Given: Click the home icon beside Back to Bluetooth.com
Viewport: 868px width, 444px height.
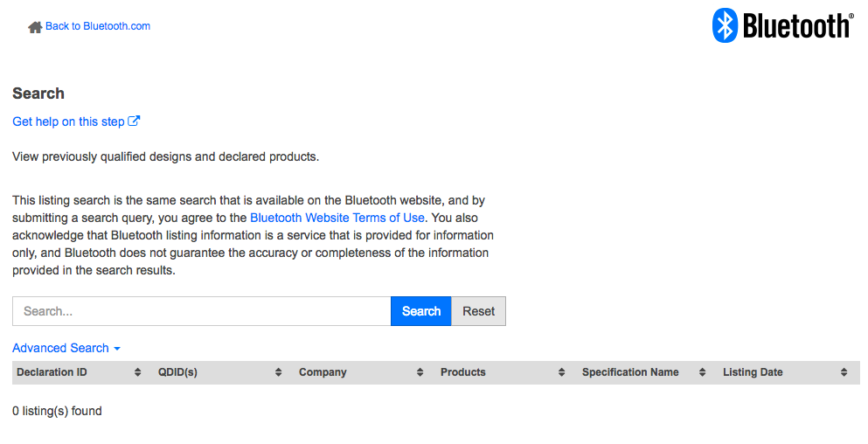Looking at the screenshot, I should (x=35, y=27).
